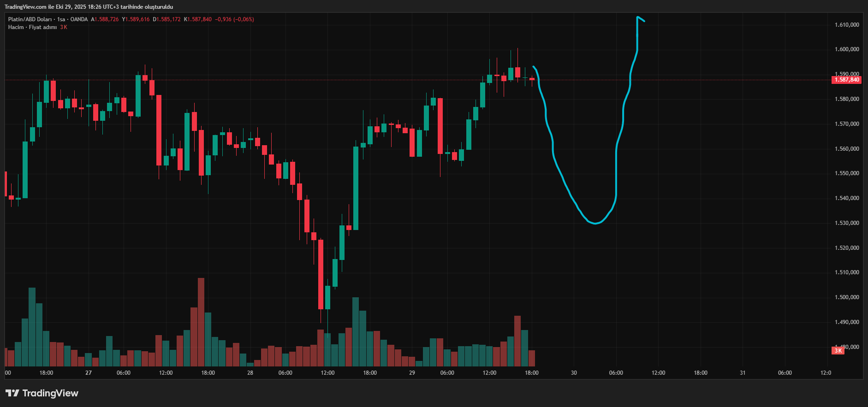This screenshot has height=407, width=868.
Task: Click the red 3K tag on the price axis
Action: click(838, 351)
